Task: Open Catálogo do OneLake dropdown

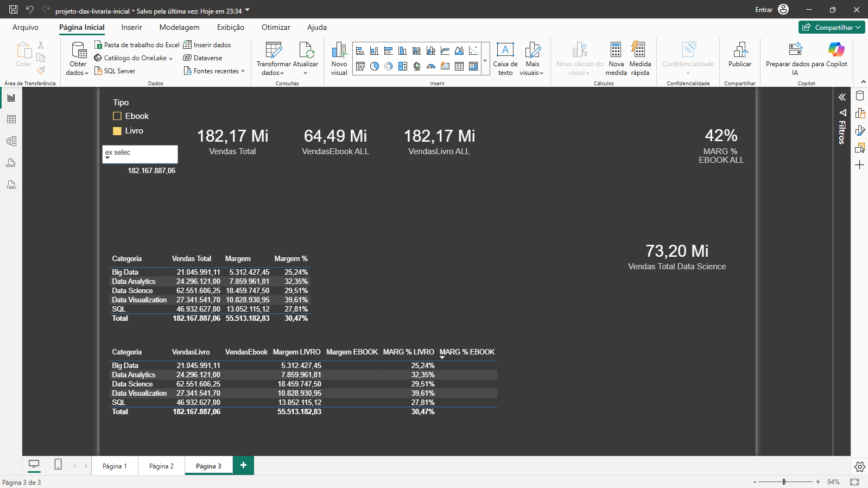Action: point(134,58)
